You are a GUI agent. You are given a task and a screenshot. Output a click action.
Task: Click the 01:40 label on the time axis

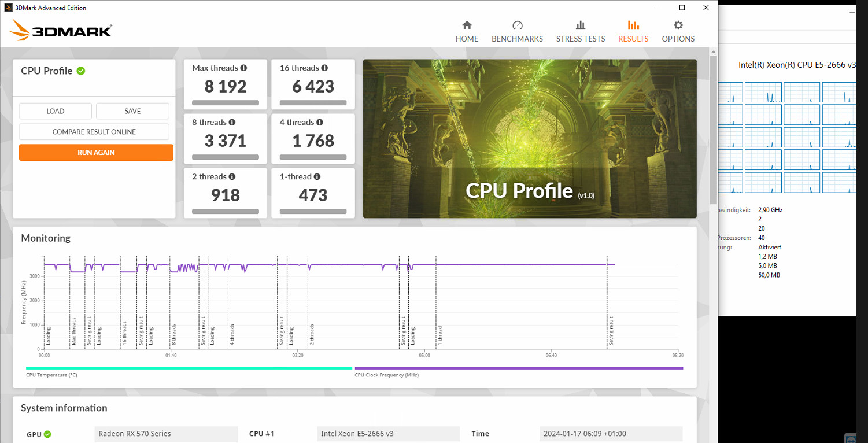tap(171, 356)
